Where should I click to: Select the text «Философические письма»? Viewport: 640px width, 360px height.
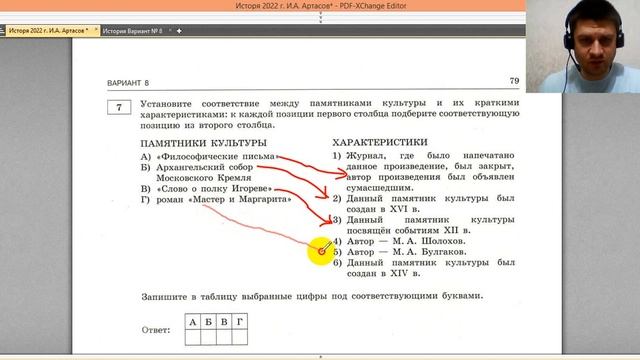[x=217, y=157]
